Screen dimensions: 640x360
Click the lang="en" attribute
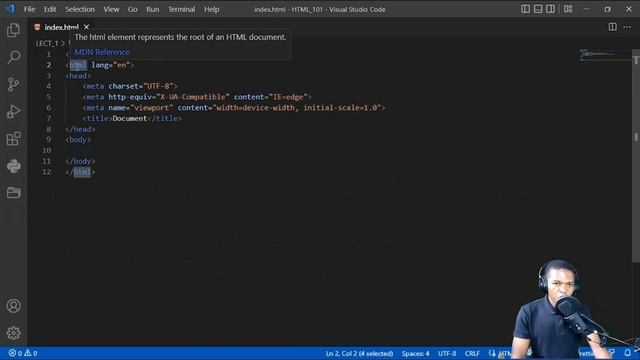click(x=110, y=65)
